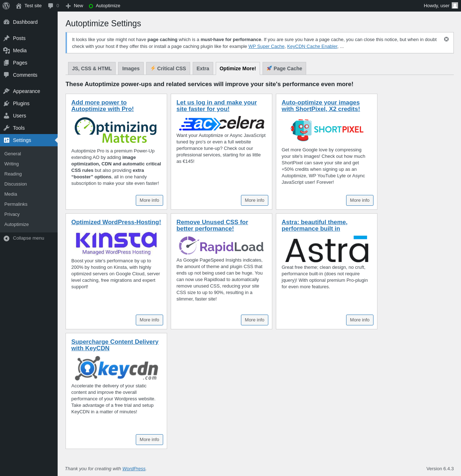The image size is (461, 476).
Task: Open the Media settings submenu item
Action: coord(11,194)
